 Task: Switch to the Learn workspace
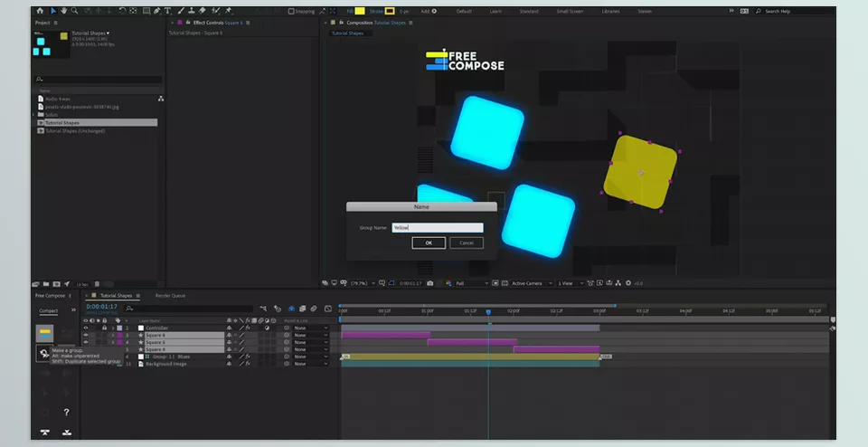[x=495, y=11]
